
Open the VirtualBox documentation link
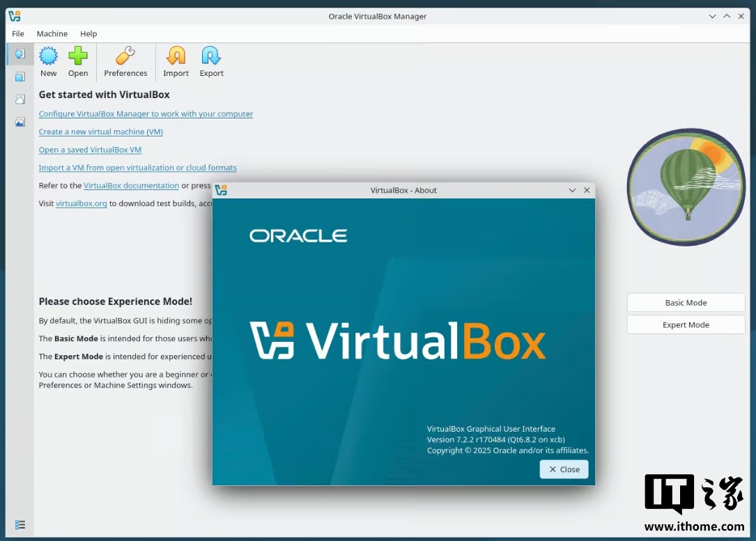pos(131,185)
